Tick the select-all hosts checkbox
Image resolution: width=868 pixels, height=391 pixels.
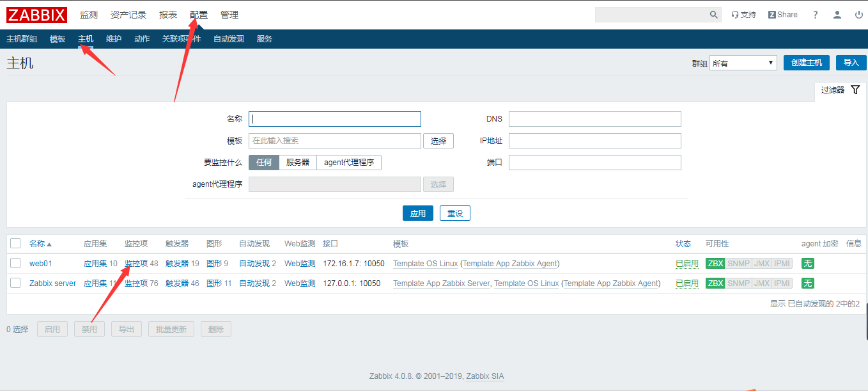click(15, 243)
